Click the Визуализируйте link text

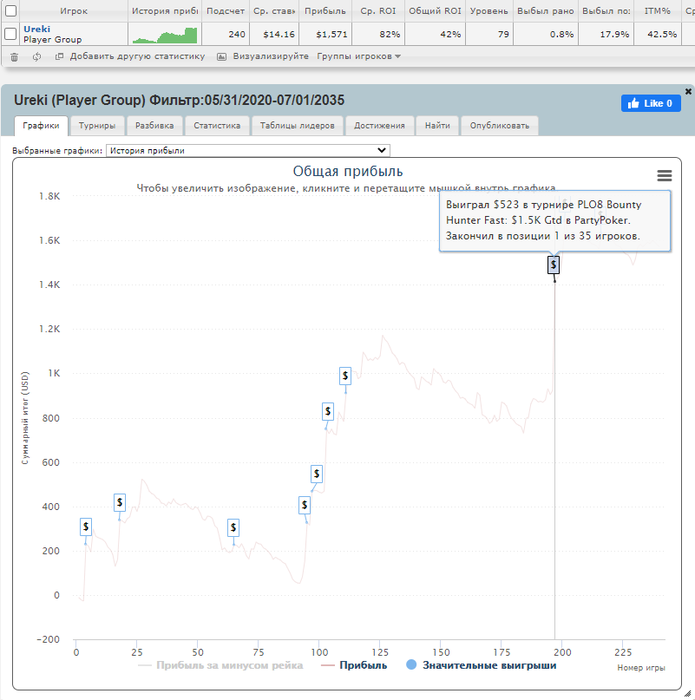[271, 56]
